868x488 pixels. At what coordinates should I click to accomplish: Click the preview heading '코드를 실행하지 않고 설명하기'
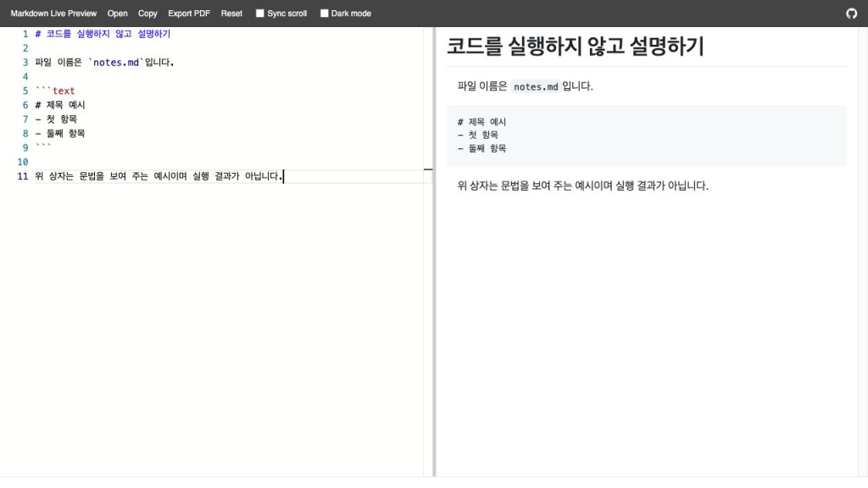(x=576, y=46)
